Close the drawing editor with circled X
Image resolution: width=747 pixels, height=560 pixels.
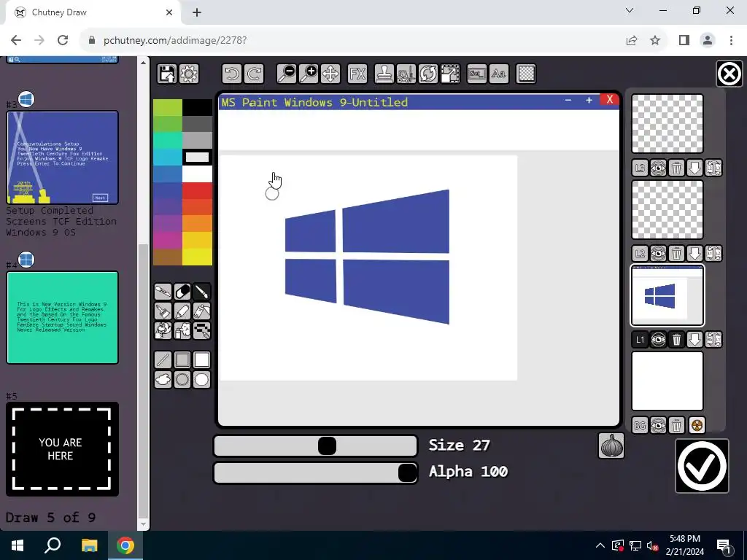click(729, 74)
